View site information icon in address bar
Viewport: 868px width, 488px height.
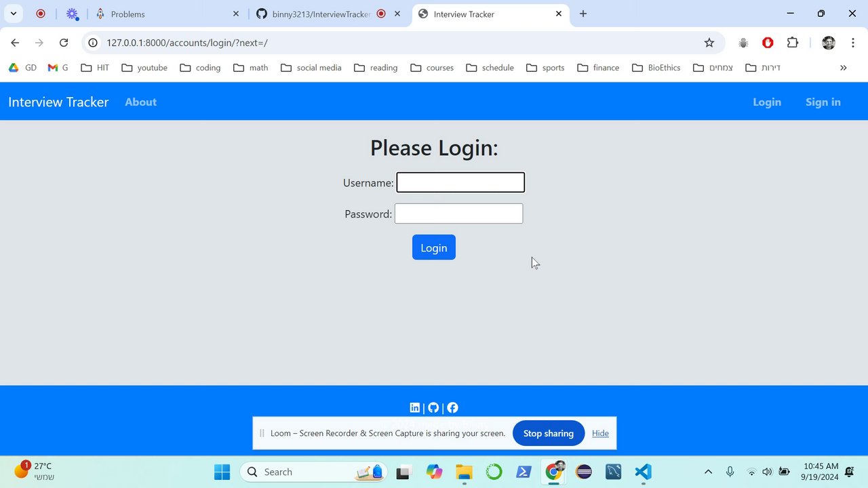[x=94, y=43]
